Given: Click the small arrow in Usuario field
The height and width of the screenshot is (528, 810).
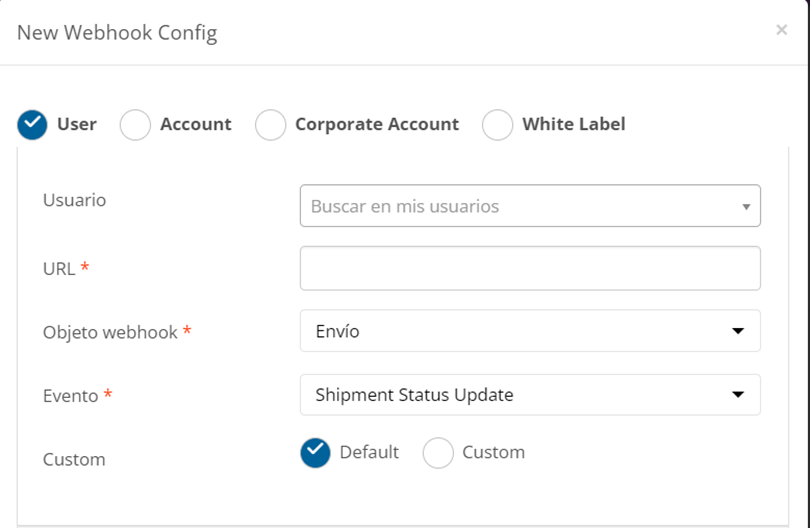Looking at the screenshot, I should click(746, 207).
